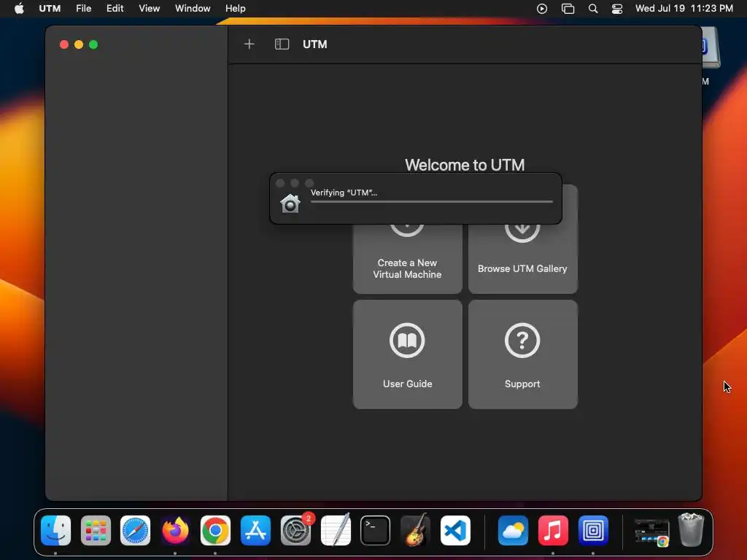Toggle the sidebar with the toolbar icon

[x=282, y=44]
